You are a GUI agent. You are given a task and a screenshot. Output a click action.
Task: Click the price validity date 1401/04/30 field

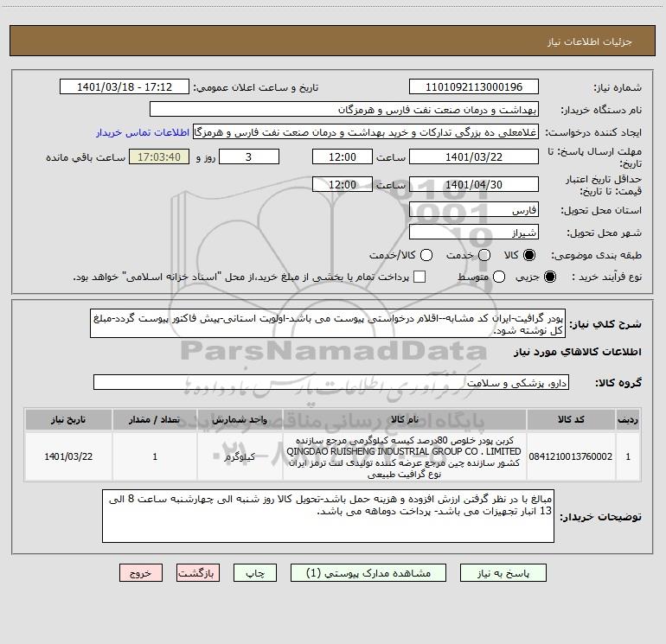(x=474, y=184)
